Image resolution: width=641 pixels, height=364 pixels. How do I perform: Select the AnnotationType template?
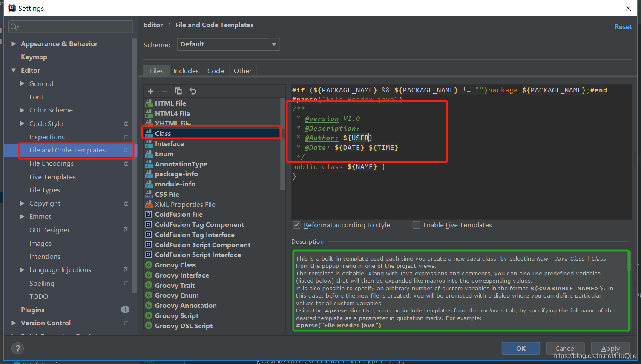[x=181, y=164]
